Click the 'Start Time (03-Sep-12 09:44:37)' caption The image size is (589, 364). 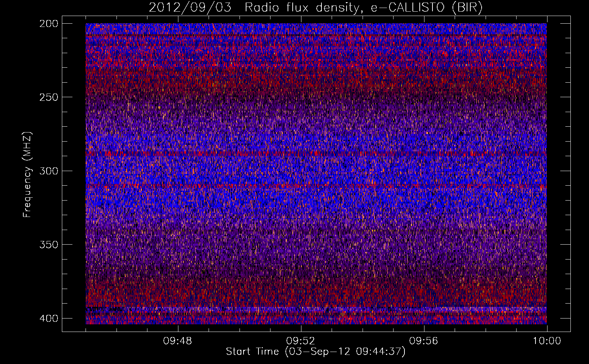click(316, 352)
